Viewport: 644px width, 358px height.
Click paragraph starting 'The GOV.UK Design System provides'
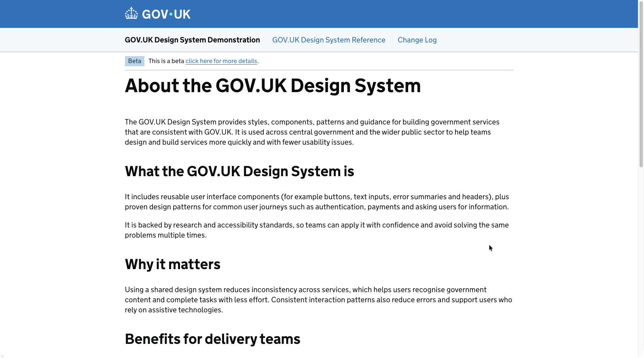(x=311, y=132)
